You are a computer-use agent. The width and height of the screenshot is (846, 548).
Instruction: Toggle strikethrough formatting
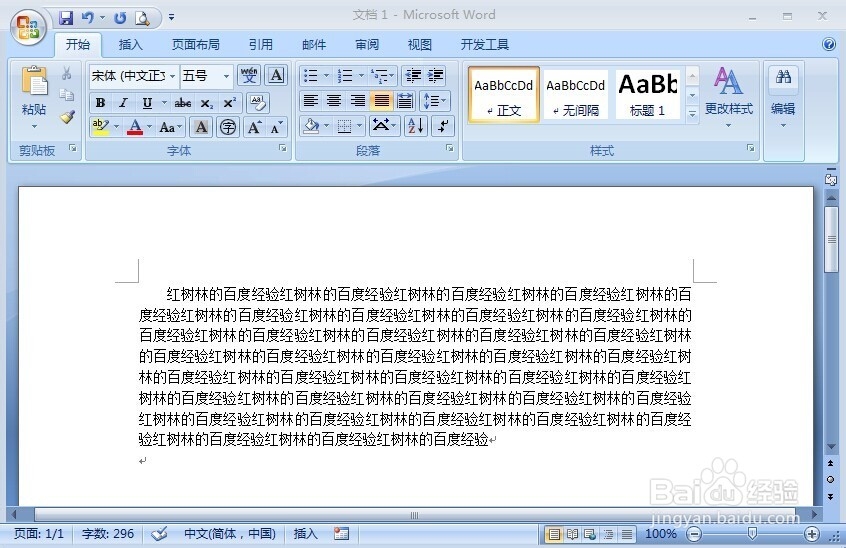[x=182, y=102]
